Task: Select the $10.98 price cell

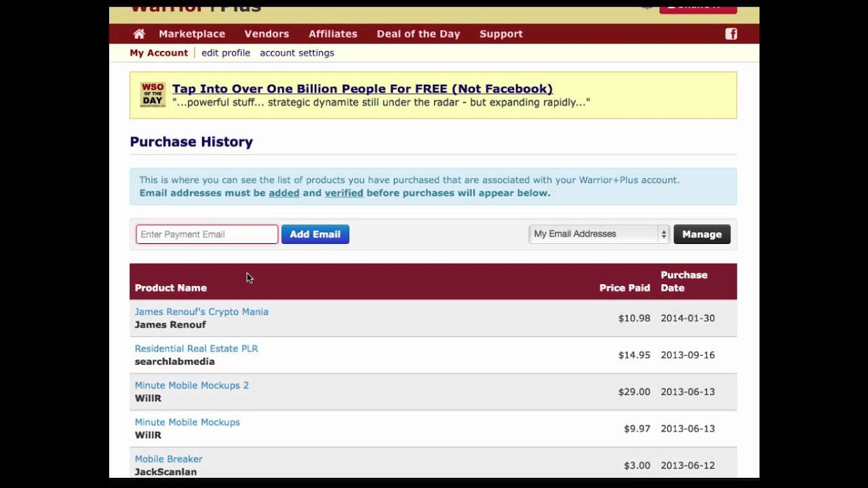Action: click(x=634, y=318)
